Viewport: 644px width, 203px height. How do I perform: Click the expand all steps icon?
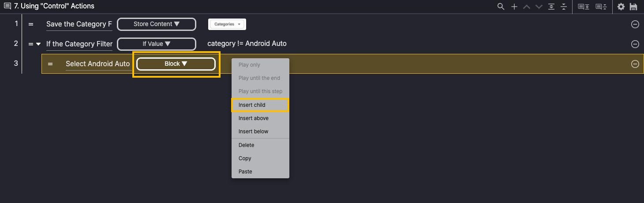pyautogui.click(x=551, y=7)
